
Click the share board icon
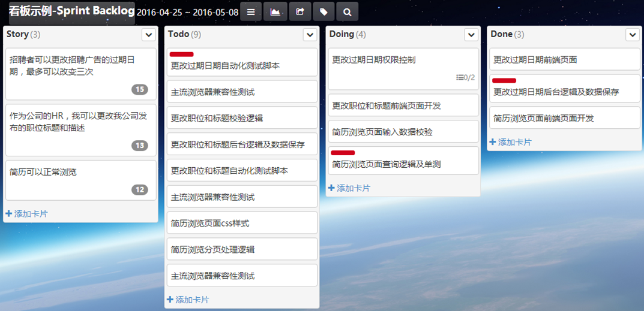(x=300, y=11)
